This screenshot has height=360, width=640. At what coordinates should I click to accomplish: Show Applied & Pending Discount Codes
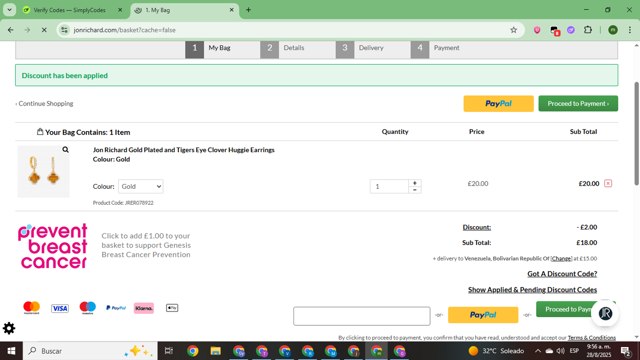click(x=532, y=290)
